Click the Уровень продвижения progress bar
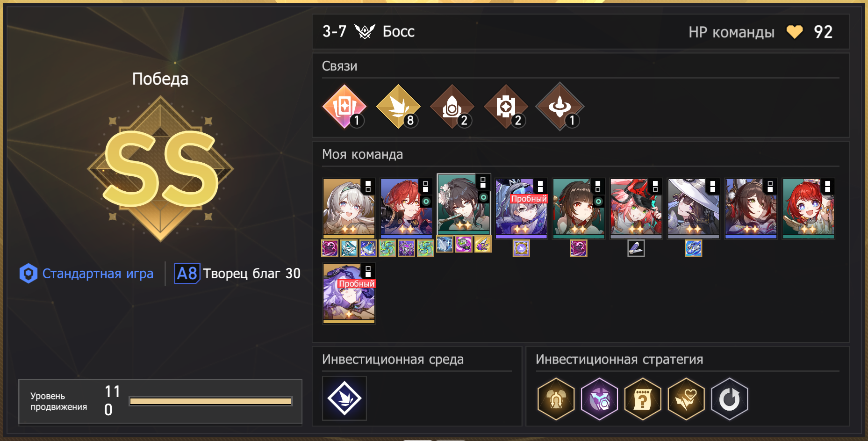The width and height of the screenshot is (868, 441). pyautogui.click(x=211, y=401)
